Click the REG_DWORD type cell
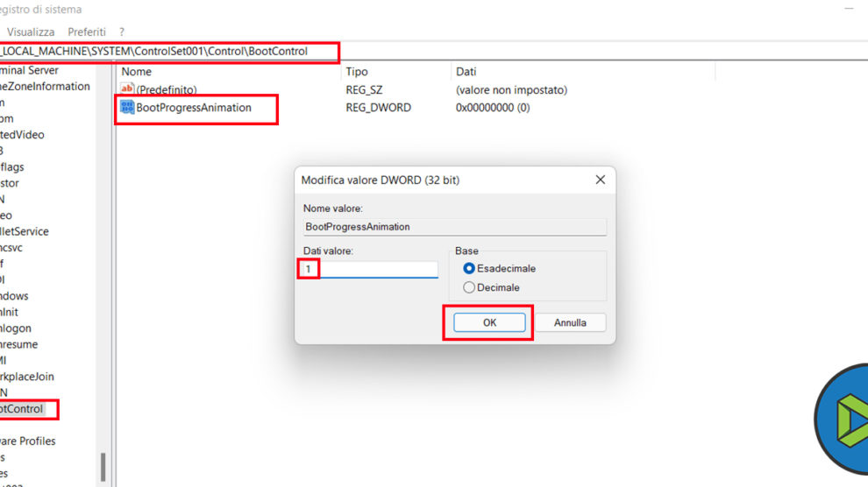 (379, 108)
